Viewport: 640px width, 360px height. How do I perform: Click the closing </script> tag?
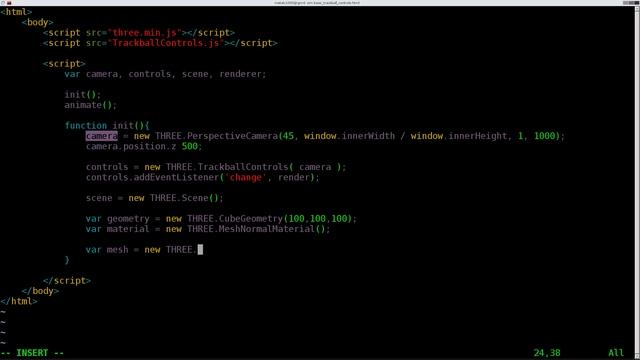pos(67,281)
